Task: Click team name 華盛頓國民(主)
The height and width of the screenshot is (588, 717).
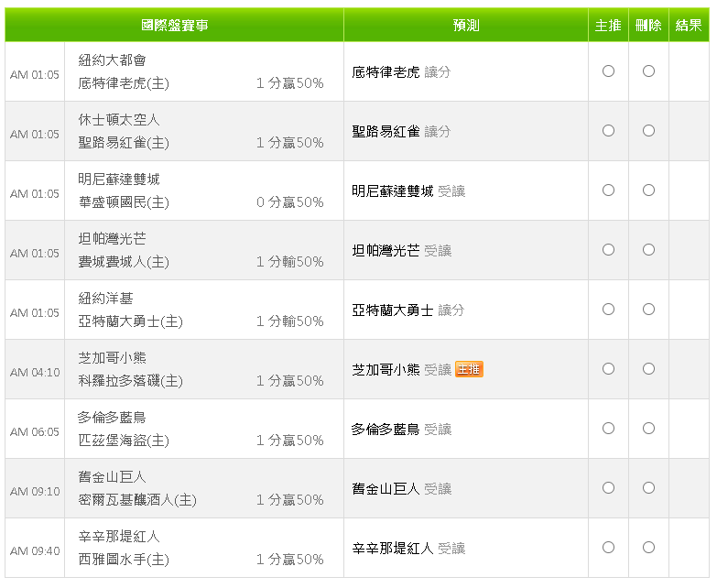Action: (124, 202)
